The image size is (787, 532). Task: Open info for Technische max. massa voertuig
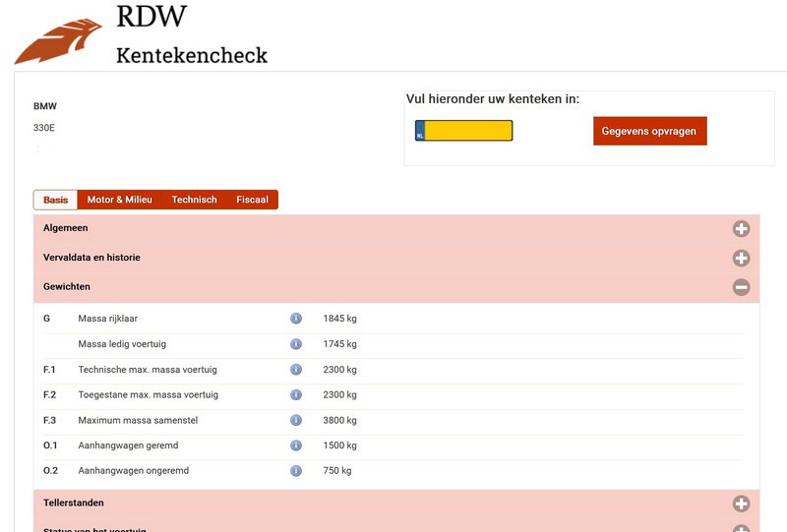[x=296, y=370]
